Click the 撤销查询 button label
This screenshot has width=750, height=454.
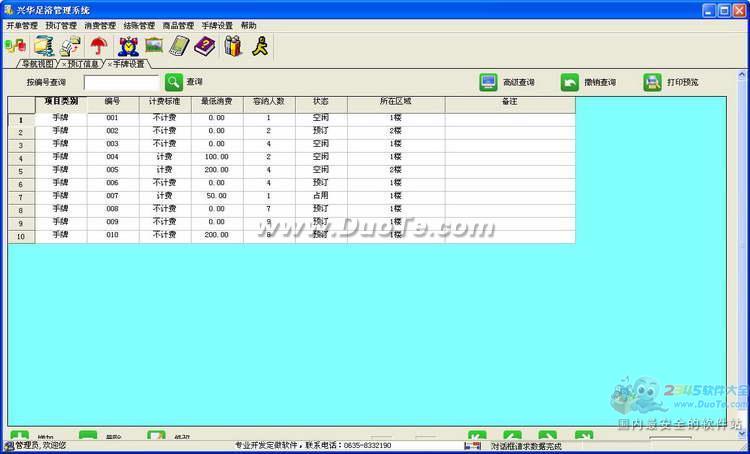click(x=600, y=82)
